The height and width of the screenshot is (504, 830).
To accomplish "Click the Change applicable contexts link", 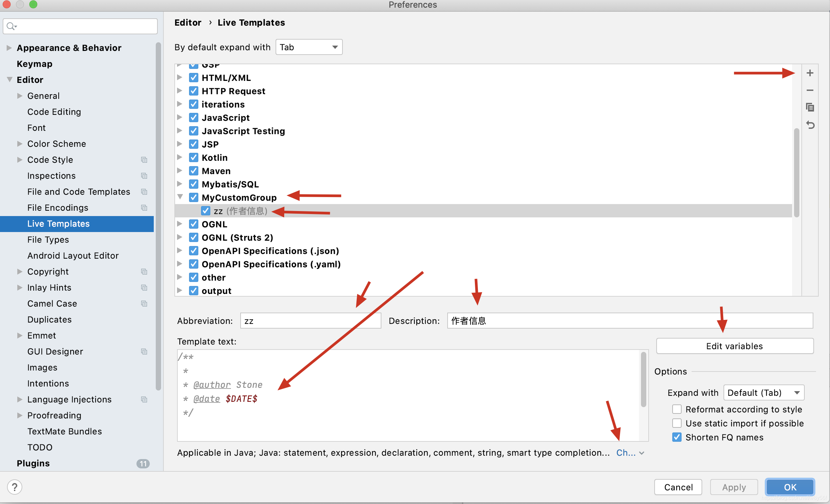I will tap(626, 453).
